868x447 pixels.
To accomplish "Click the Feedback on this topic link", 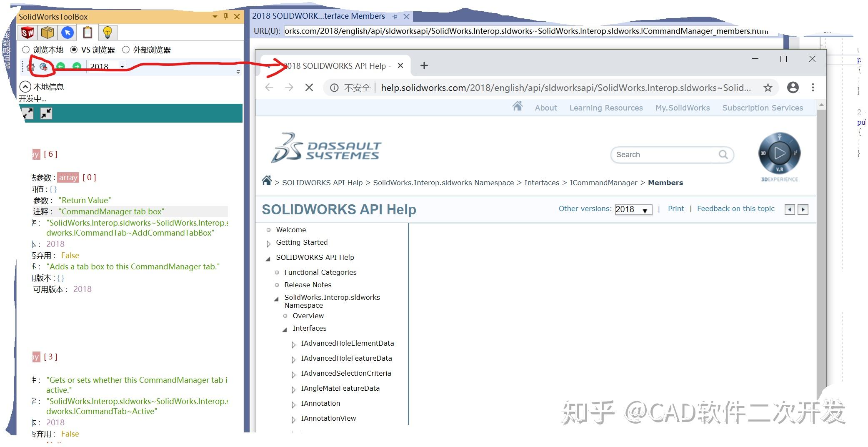I will [x=735, y=208].
